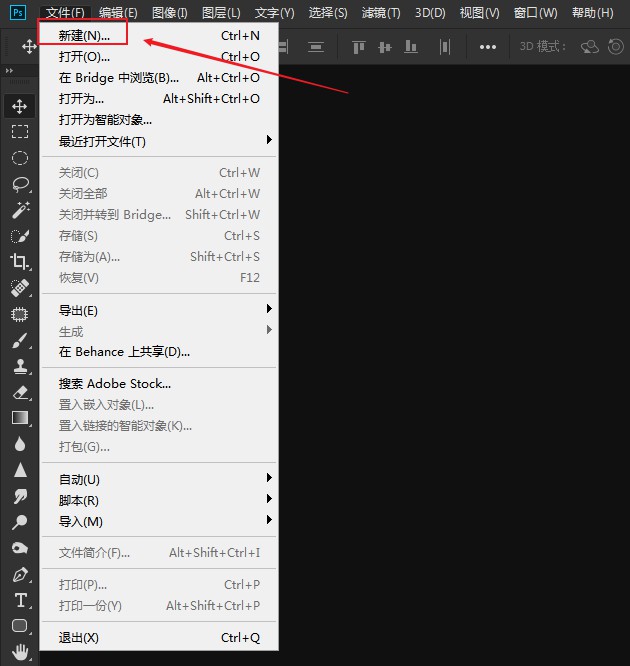Click the 3D roll mode icon

(x=616, y=47)
